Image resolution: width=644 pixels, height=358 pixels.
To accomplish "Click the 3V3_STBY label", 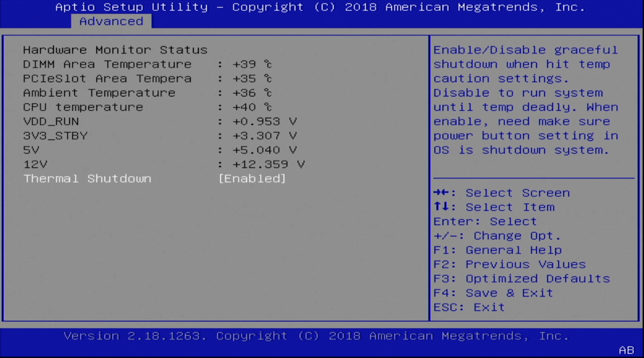I will pos(55,136).
